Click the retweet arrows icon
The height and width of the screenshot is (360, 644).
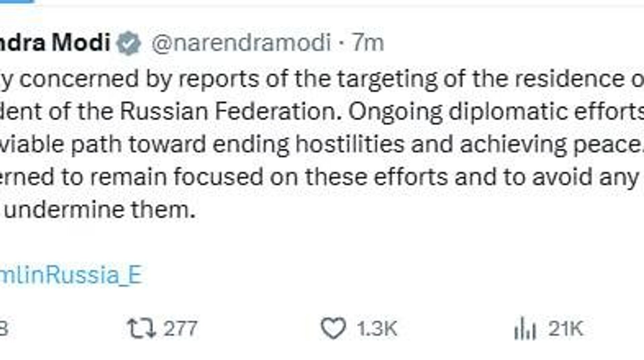pyautogui.click(x=141, y=328)
